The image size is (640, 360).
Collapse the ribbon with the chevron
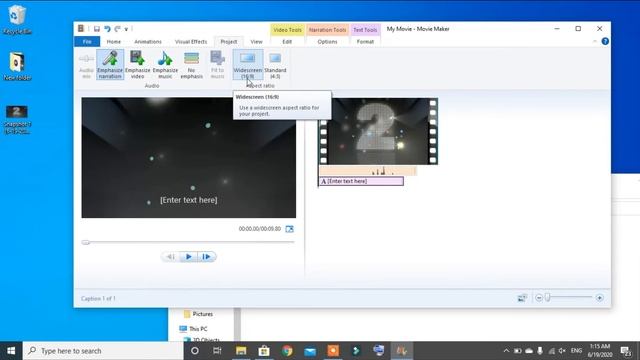pos(595,41)
